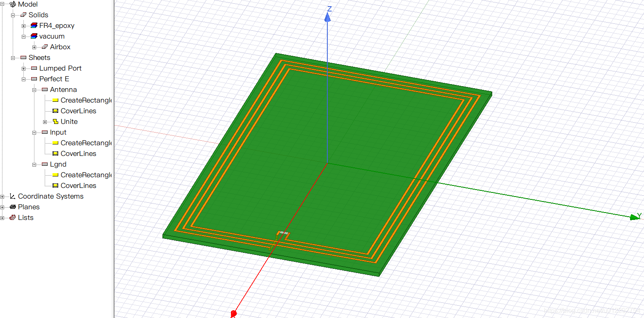This screenshot has width=644, height=318.
Task: Expand the Coordinate Systems node
Action: click(x=2, y=197)
